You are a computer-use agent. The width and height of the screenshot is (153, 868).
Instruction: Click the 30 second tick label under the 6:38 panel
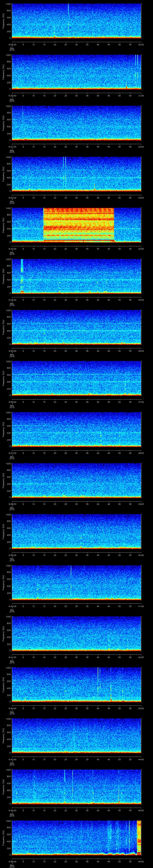point(76,504)
